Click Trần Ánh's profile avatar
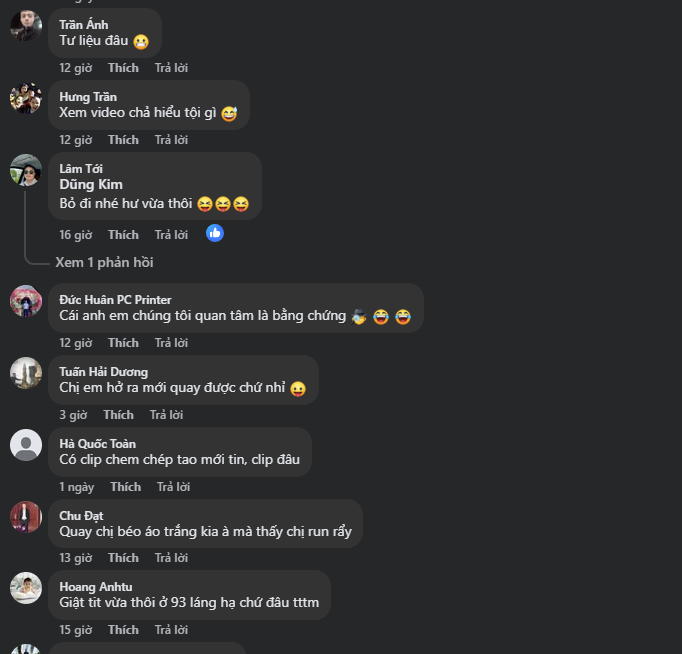The image size is (682, 654). (x=26, y=25)
